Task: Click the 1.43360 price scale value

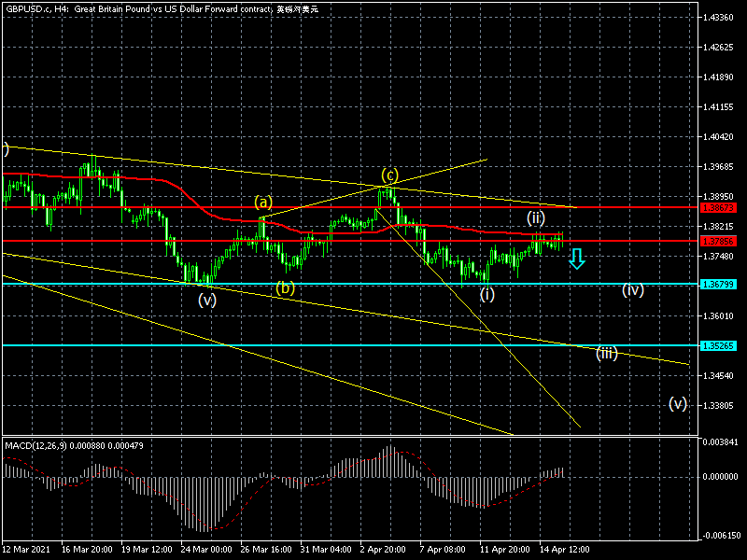Action: pyautogui.click(x=719, y=18)
